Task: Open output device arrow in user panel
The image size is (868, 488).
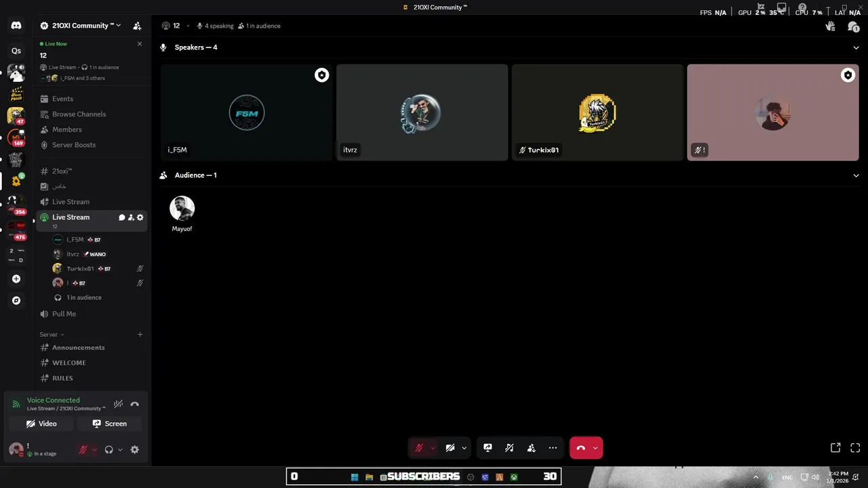Action: tap(120, 449)
